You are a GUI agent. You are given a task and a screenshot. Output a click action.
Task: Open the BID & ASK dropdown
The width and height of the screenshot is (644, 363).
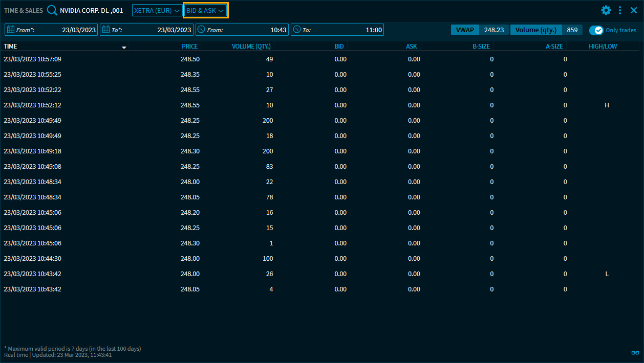point(205,10)
